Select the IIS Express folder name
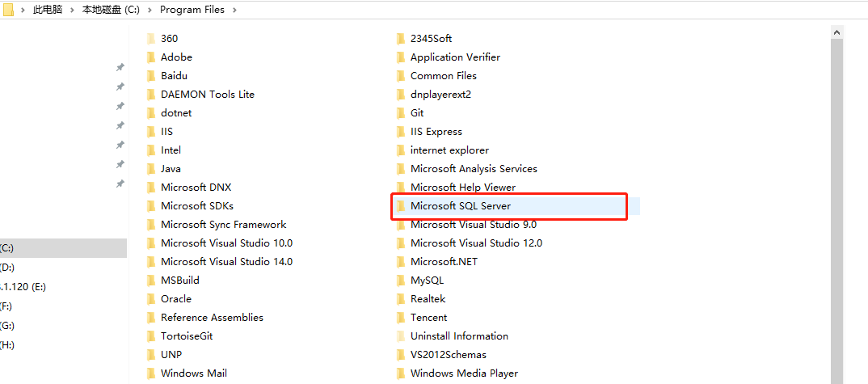The height and width of the screenshot is (384, 868). pos(436,132)
